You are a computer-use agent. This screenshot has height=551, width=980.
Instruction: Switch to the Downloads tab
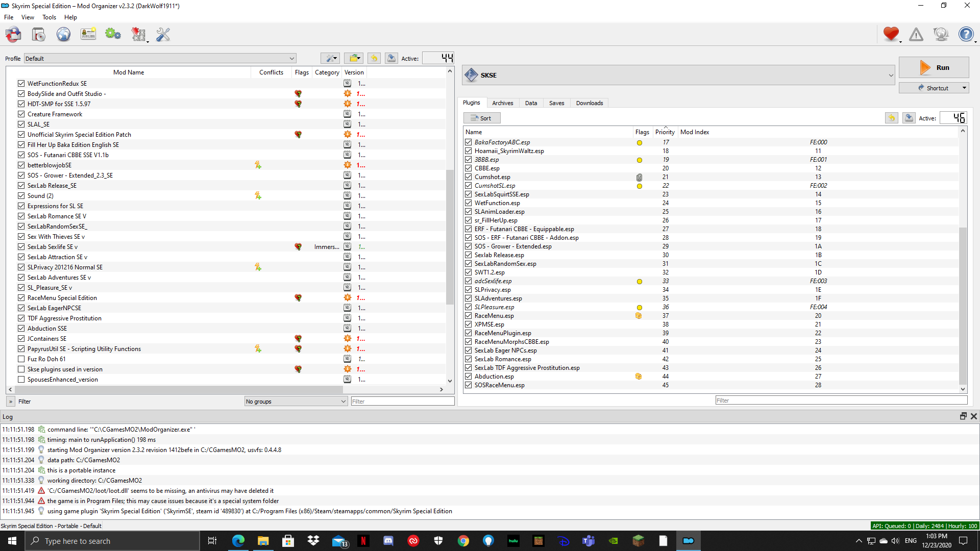(x=590, y=103)
